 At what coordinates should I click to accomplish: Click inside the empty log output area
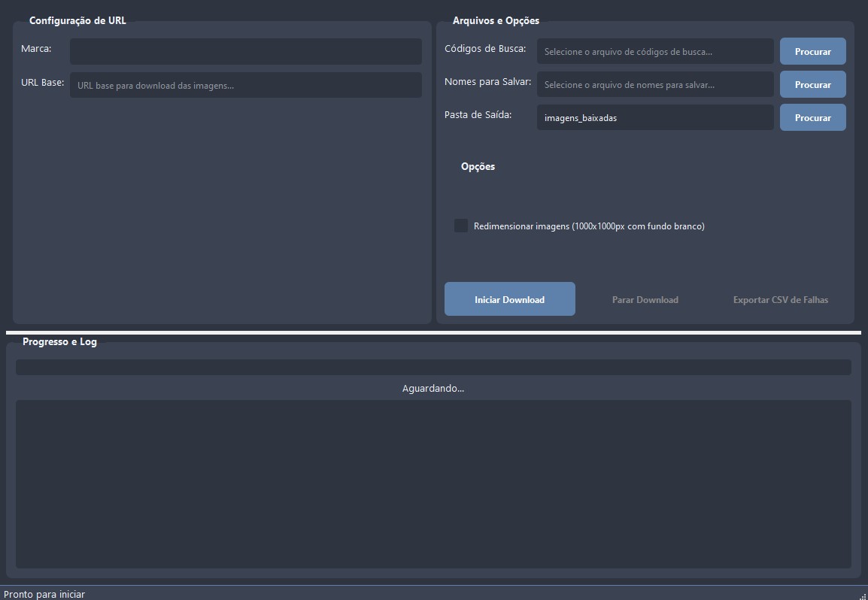433,483
